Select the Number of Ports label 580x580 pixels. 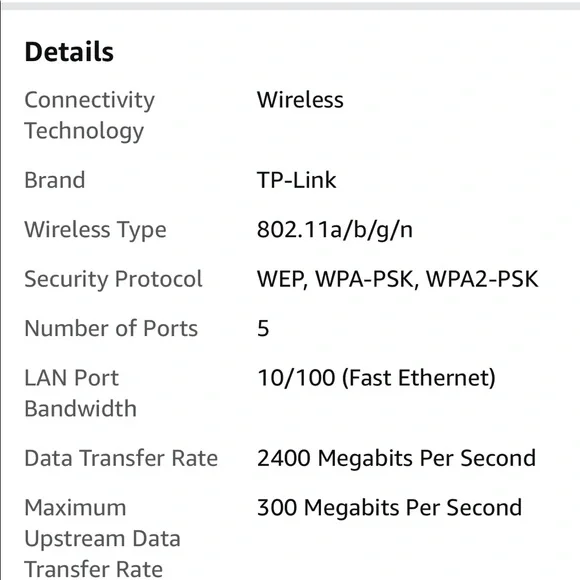(x=111, y=328)
